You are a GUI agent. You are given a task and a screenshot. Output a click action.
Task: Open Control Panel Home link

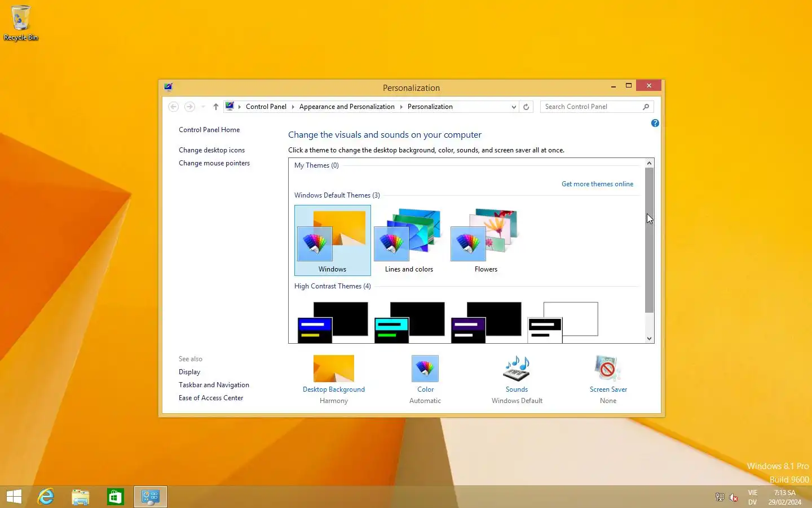point(209,130)
